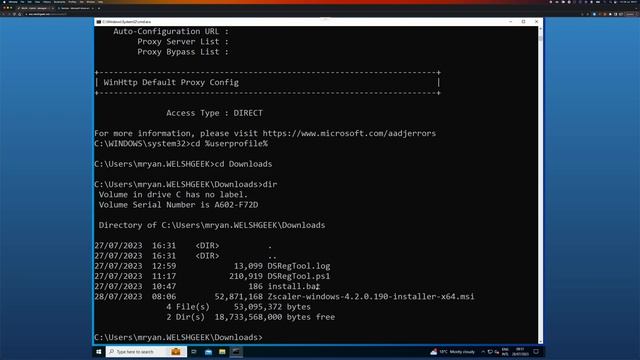Close the Command Prompt window
This screenshot has height=360, width=640.
tap(536, 22)
